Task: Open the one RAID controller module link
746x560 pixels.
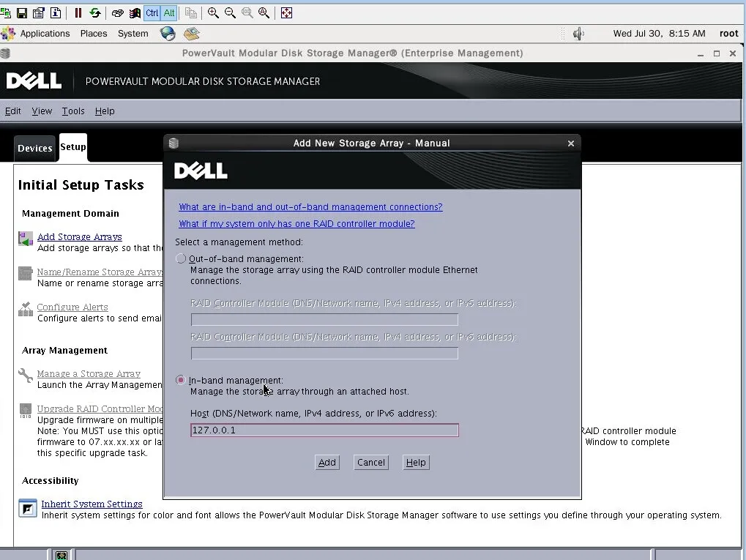Action: coord(297,223)
